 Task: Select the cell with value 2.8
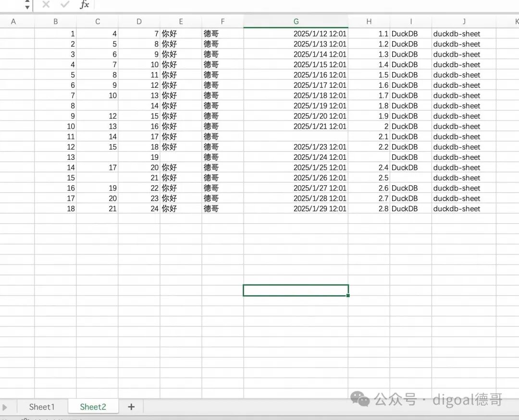[369, 209]
